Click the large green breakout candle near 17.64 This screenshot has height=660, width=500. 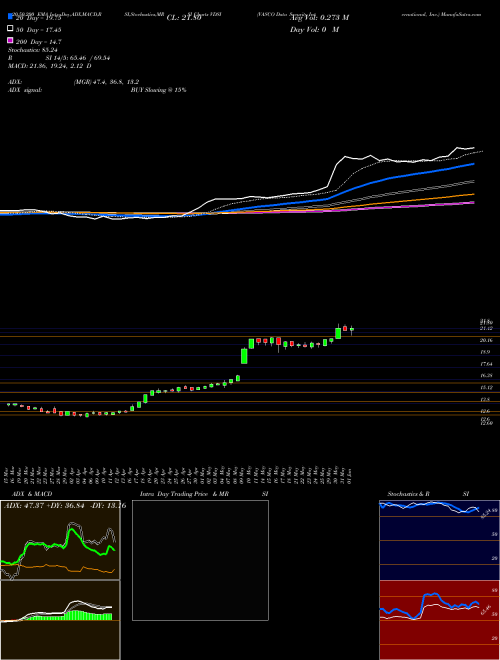[244, 356]
